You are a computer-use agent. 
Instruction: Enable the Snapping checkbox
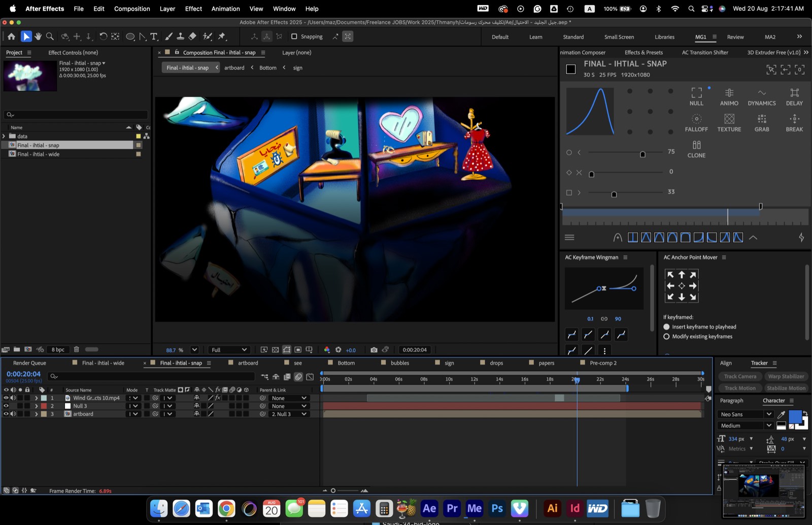294,37
